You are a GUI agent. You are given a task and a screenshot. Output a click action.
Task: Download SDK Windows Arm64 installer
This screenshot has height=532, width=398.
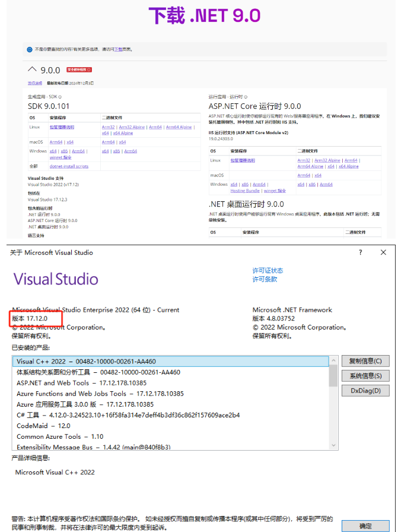pos(78,151)
